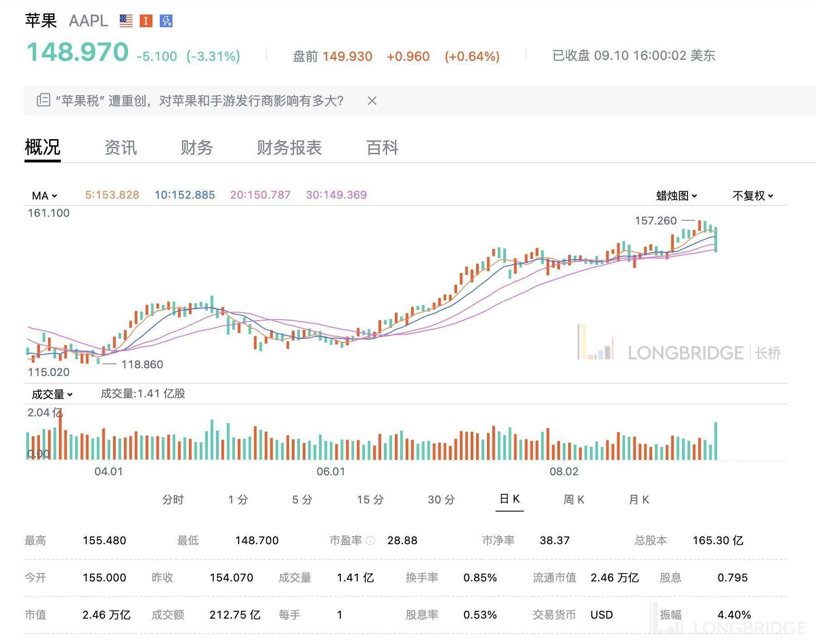Viewport: 816px width, 644px height.
Task: Click the MA 30:149.369 value
Action: point(336,195)
